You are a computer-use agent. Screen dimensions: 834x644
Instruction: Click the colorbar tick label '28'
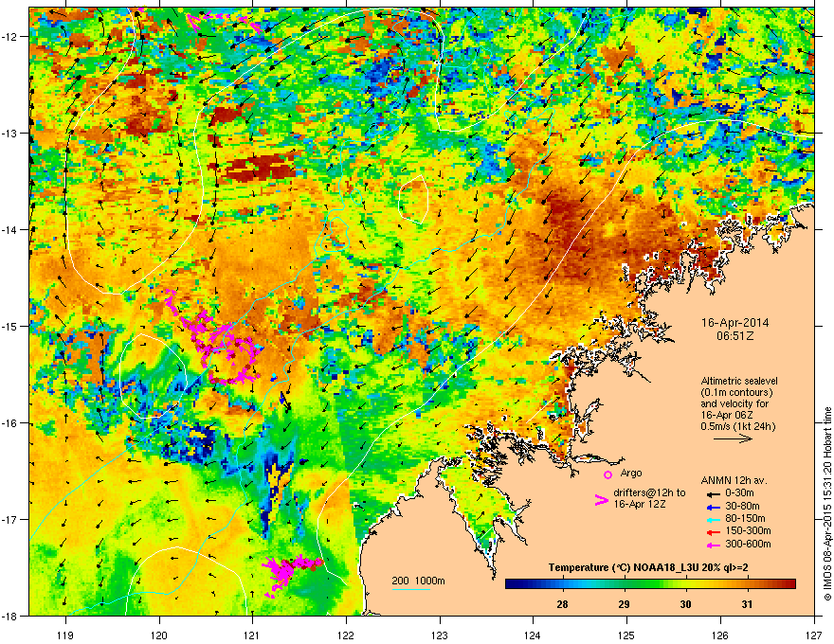pyautogui.click(x=562, y=604)
